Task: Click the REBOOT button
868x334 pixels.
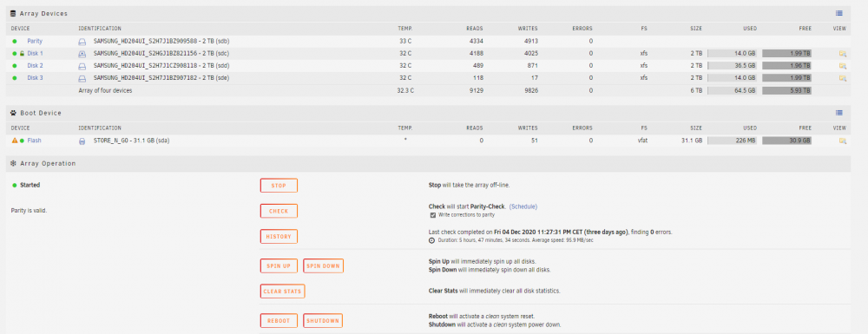Action: [x=279, y=321]
